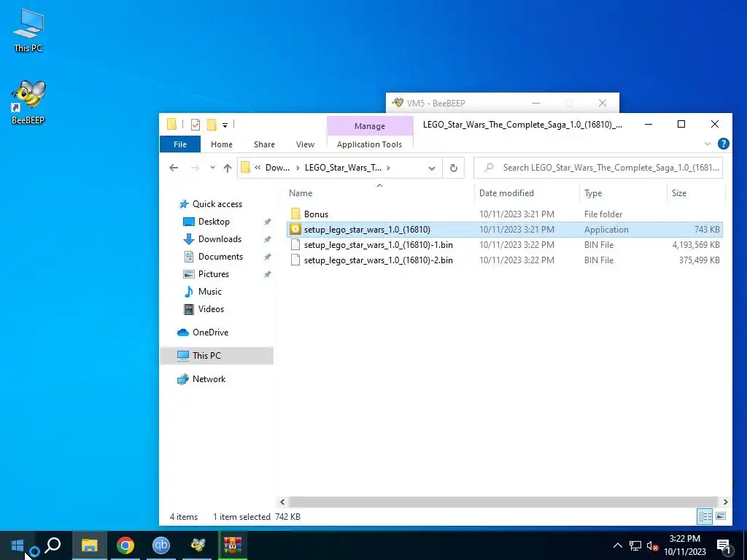This screenshot has height=560, width=747.
Task: Open Downloads in navigation pane
Action: (220, 239)
